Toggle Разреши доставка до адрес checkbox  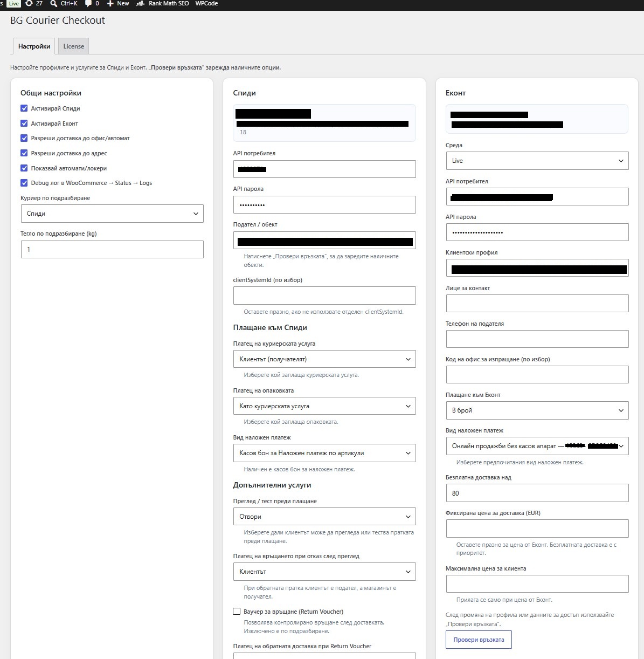(24, 153)
